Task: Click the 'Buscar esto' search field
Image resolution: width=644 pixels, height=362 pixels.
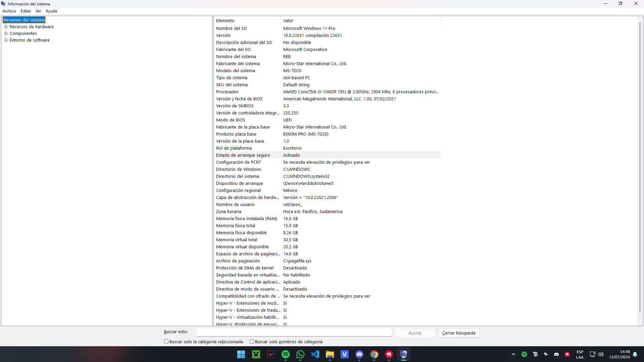Action: [x=294, y=332]
